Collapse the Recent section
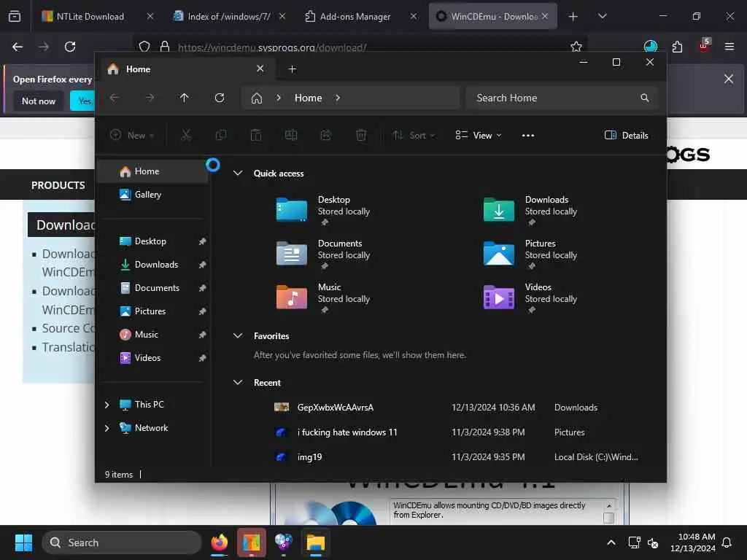The image size is (747, 560). (x=238, y=382)
